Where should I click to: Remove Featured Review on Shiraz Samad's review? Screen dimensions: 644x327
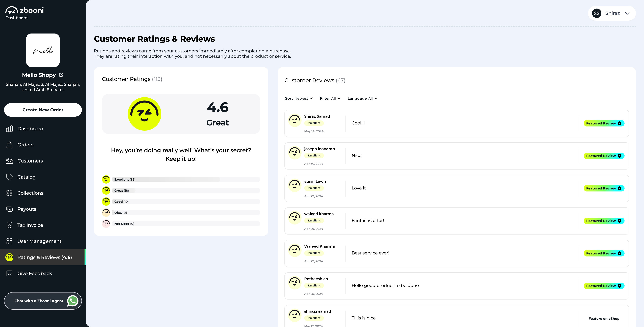pos(619,123)
